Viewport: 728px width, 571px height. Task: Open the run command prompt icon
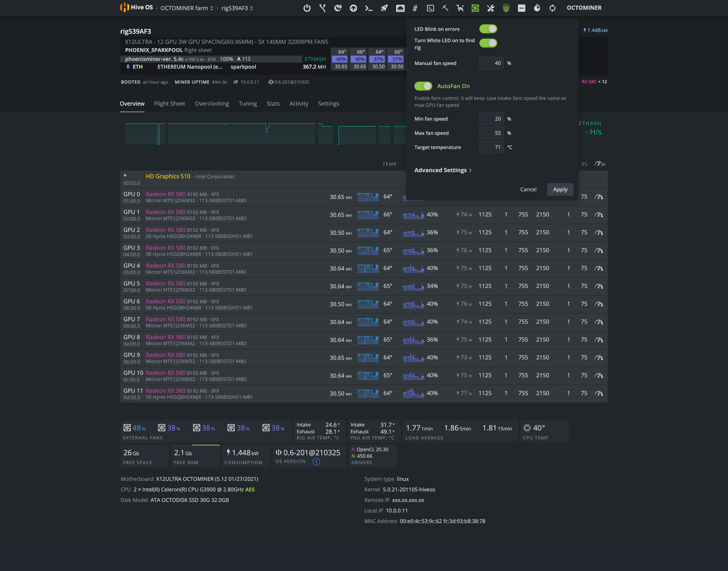368,8
